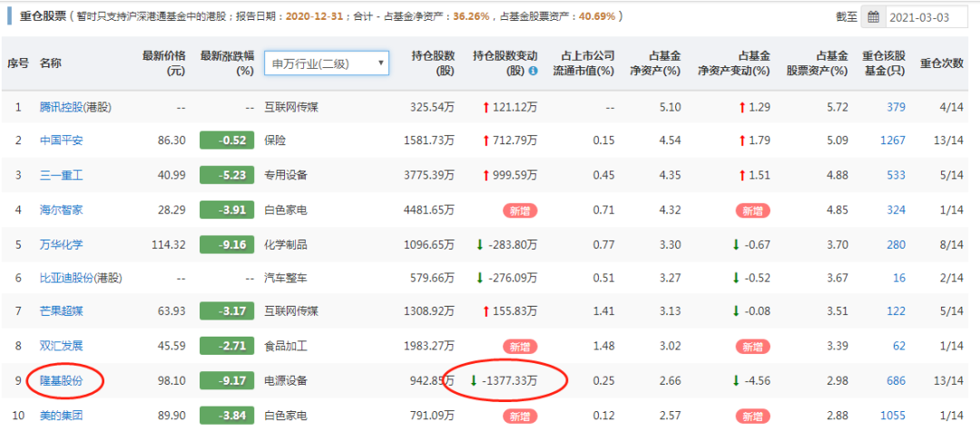980x441 pixels.
Task: Click the 占基金净资产(%) column header
Action: click(655, 64)
